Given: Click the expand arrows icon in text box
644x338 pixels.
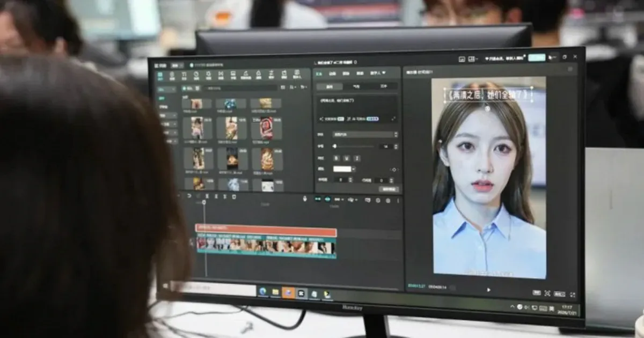Looking at the screenshot, I should click(393, 119).
